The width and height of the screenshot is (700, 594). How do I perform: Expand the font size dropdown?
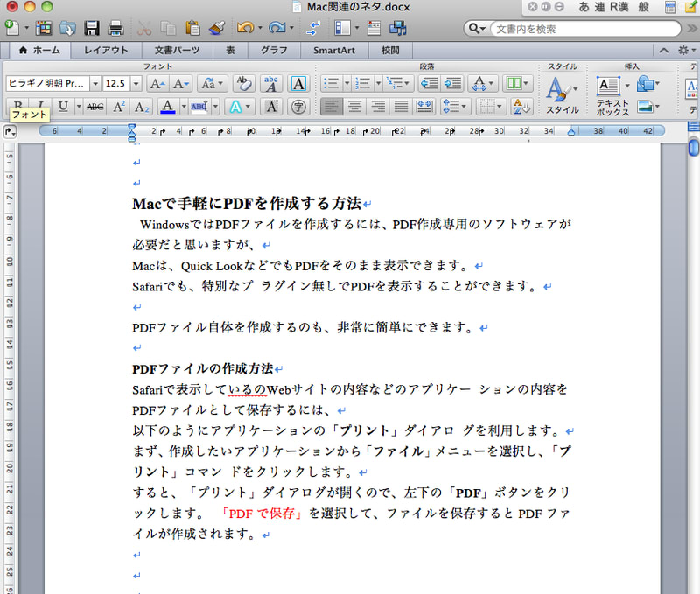(x=137, y=84)
